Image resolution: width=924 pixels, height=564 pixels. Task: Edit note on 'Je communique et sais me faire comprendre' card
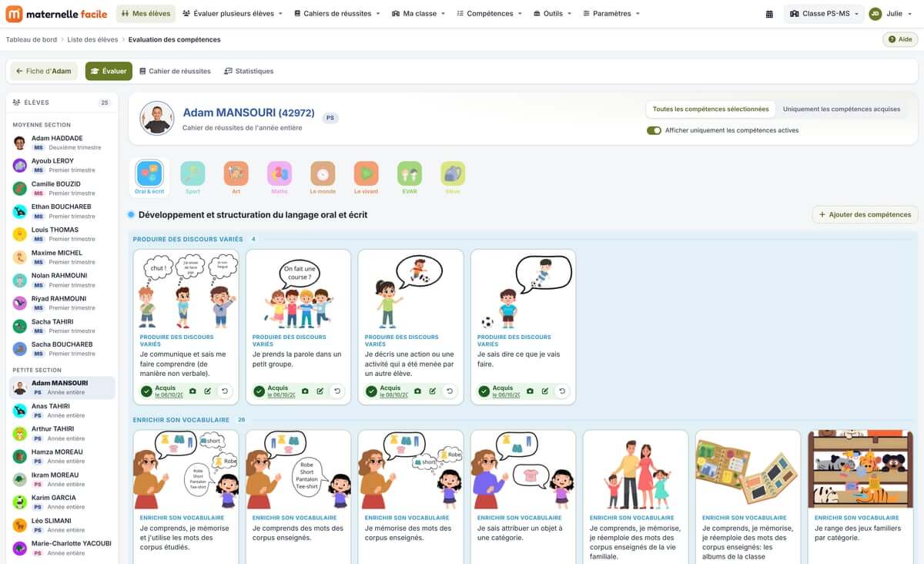click(208, 391)
